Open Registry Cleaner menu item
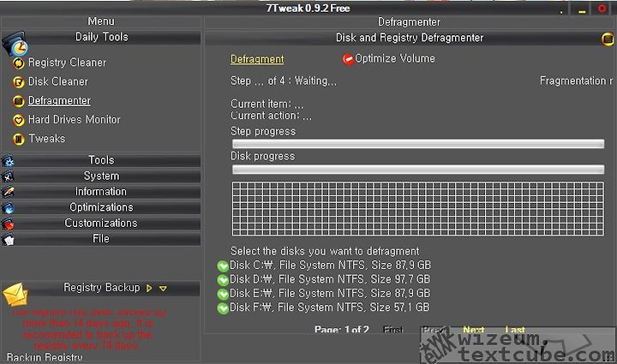This screenshot has width=617, height=364. [x=68, y=63]
